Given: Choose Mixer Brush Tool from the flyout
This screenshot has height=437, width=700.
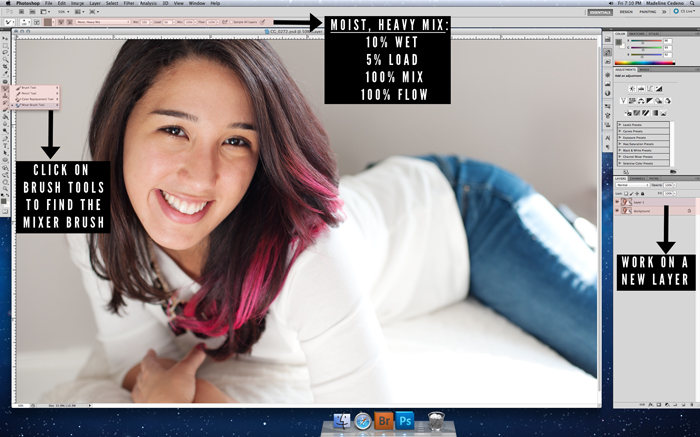Looking at the screenshot, I should [35, 105].
